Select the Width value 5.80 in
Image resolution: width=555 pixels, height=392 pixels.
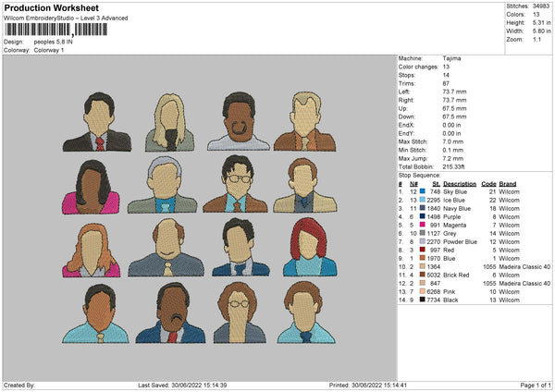click(x=541, y=31)
